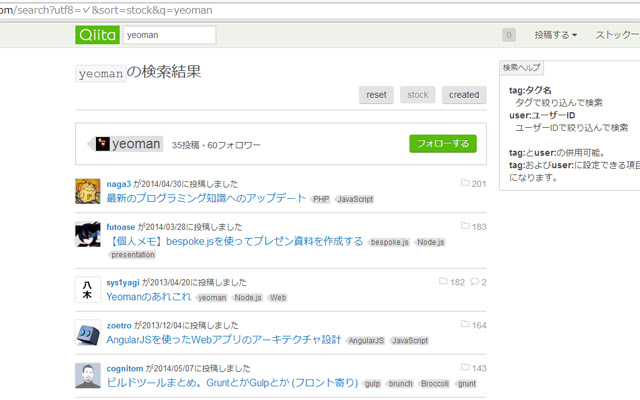Select the bespoke.js tag
The image size is (640, 400).
coord(389,242)
